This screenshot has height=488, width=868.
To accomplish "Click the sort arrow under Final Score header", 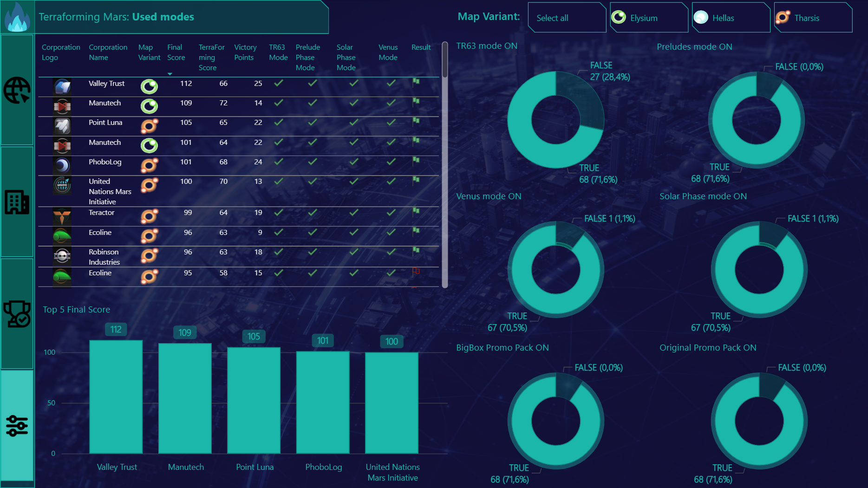I will click(170, 73).
